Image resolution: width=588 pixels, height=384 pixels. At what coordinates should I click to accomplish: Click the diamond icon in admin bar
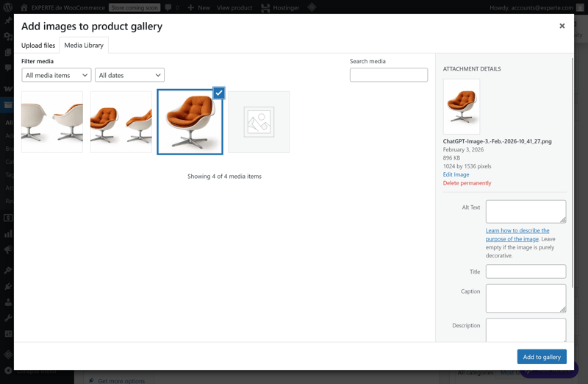pos(312,7)
